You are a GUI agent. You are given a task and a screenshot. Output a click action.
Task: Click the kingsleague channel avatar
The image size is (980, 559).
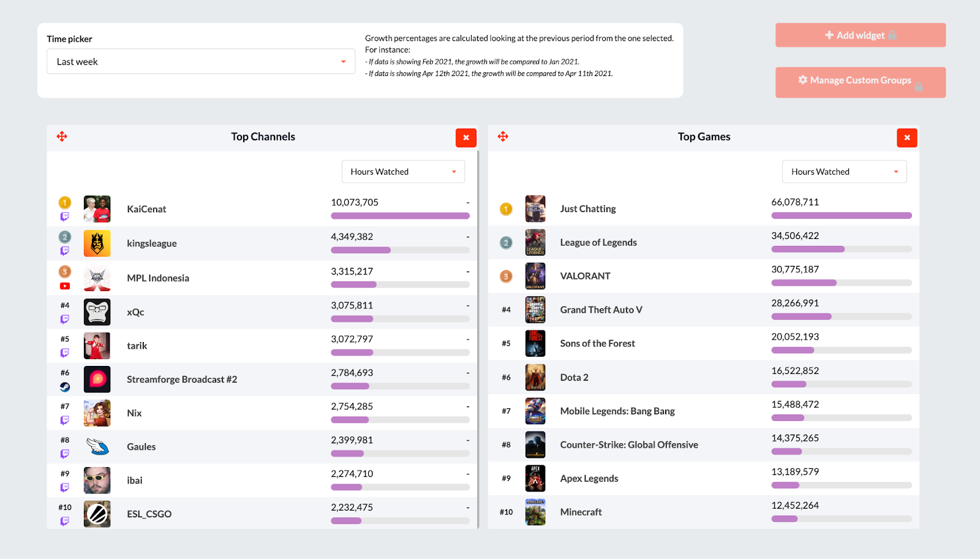tap(97, 243)
